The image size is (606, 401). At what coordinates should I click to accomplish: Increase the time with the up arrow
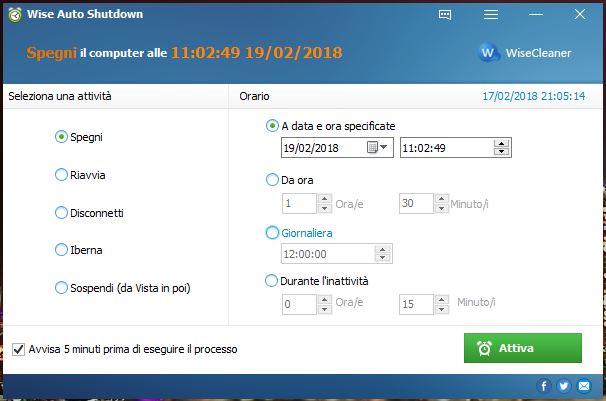502,143
